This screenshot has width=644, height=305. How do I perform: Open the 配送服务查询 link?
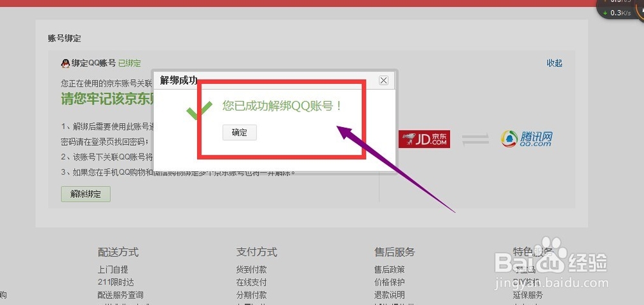tap(120, 295)
